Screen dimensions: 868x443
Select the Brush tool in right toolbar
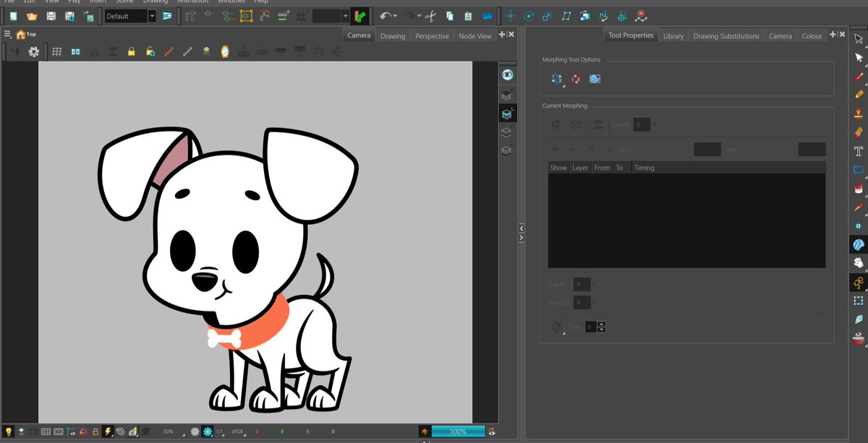pyautogui.click(x=859, y=76)
